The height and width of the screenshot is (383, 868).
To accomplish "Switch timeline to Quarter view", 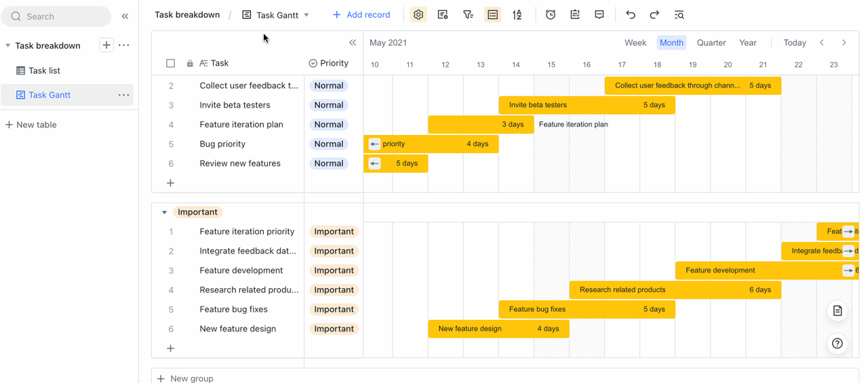I will 711,43.
